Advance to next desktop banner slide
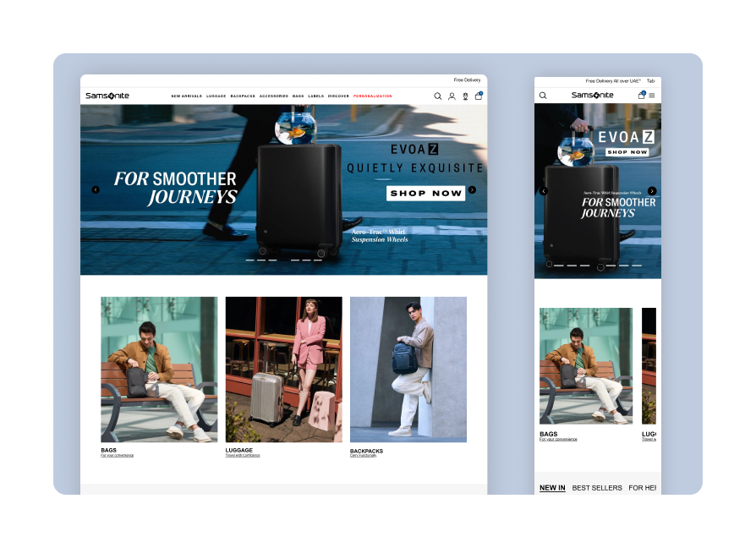This screenshot has width=756, height=548. (472, 190)
